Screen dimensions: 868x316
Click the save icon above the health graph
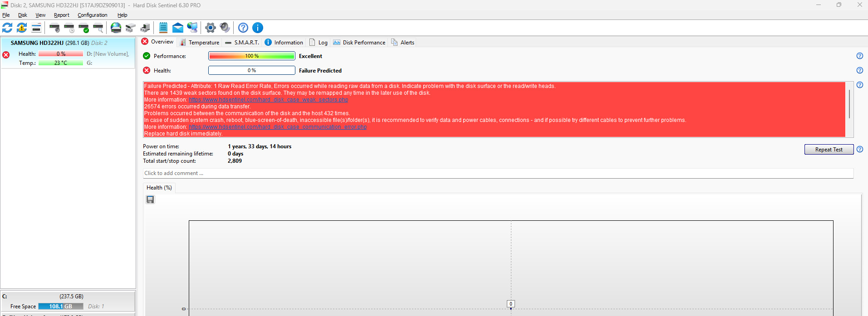[x=150, y=199]
